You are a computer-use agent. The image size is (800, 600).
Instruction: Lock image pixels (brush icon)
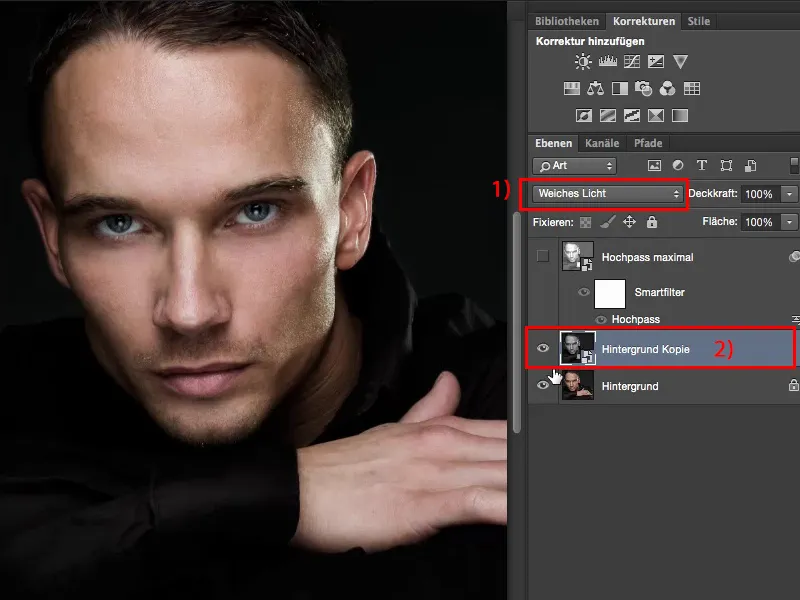point(608,222)
